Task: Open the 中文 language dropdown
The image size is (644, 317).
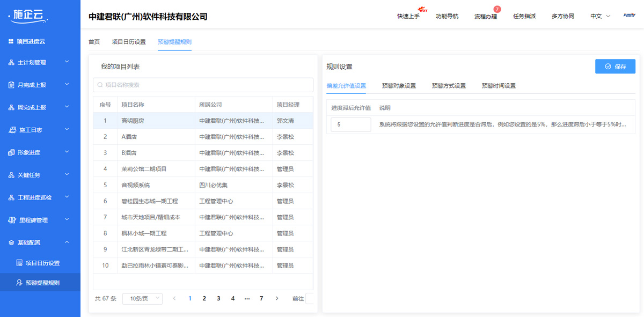Action: 600,16
